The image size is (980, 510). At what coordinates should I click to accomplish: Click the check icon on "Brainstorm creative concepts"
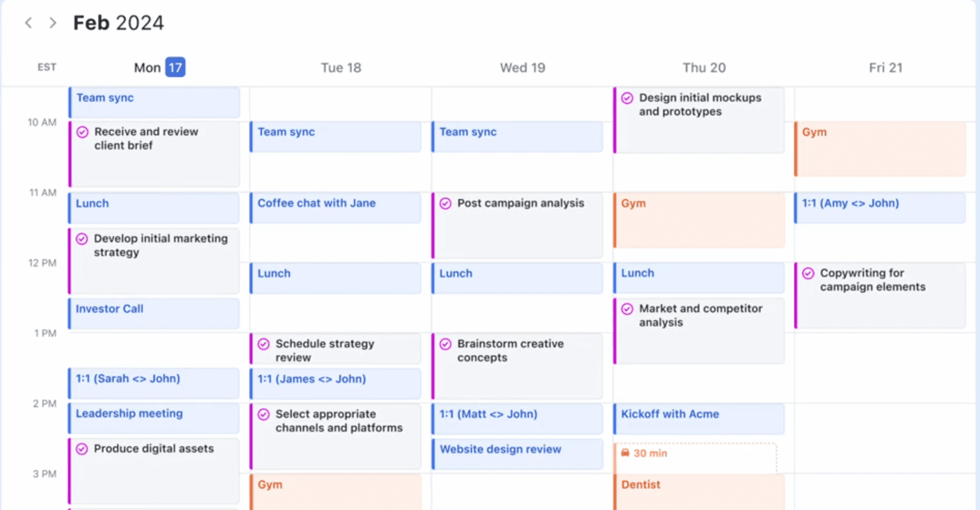pos(446,344)
